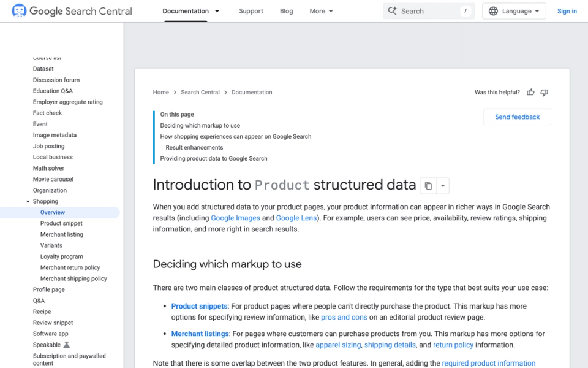Open the dropdown arrow next to copy page icon
The image size is (588, 368).
click(x=443, y=186)
